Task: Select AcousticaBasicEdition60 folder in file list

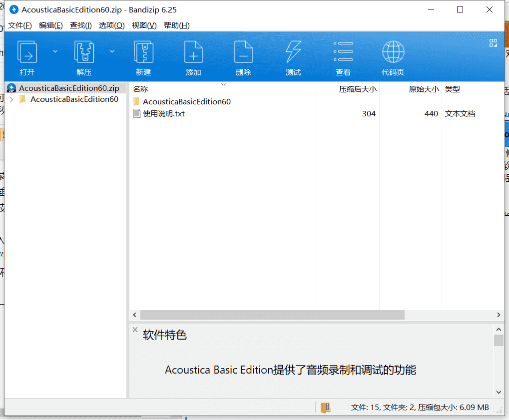Action: tap(187, 101)
